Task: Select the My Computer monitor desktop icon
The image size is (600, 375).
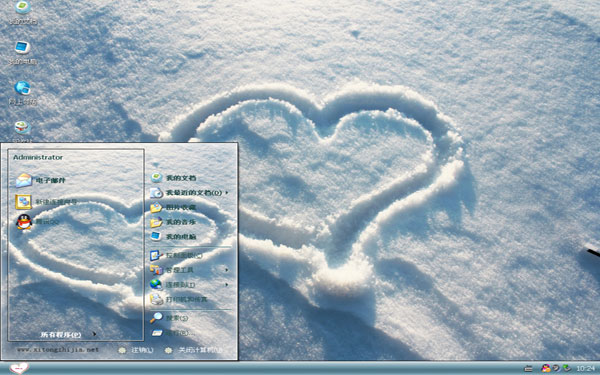Action: (23, 53)
